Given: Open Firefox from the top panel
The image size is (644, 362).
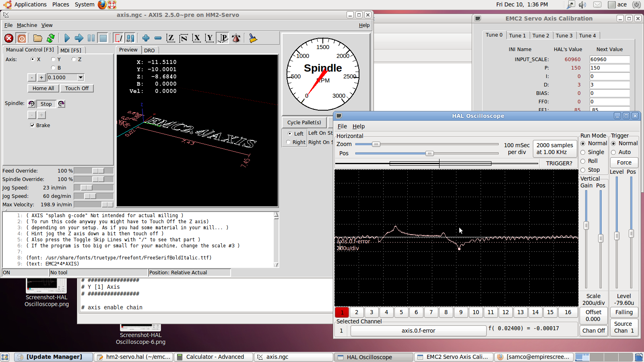Looking at the screenshot, I should pyautogui.click(x=102, y=4).
